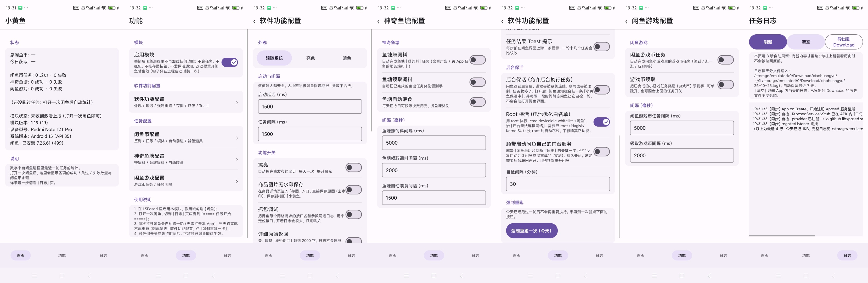Enable 任务结果 Toast 提示 switch
The image size is (868, 283).
pos(601,47)
